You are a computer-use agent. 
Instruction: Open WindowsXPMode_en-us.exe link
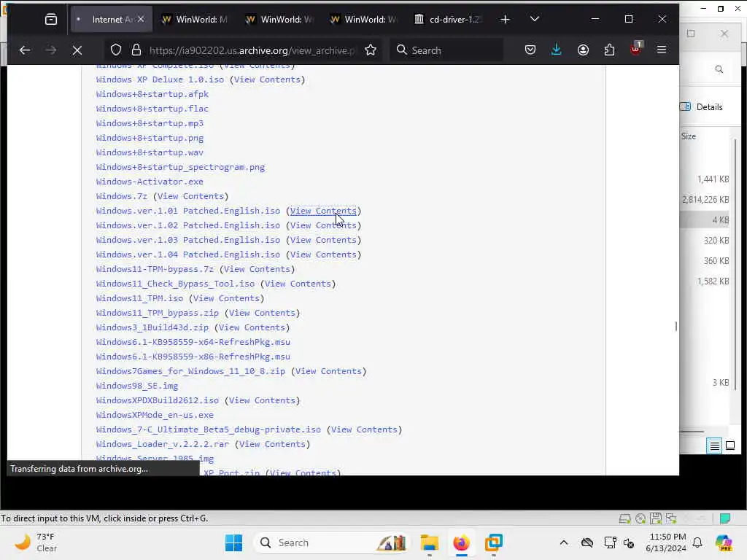point(155,415)
